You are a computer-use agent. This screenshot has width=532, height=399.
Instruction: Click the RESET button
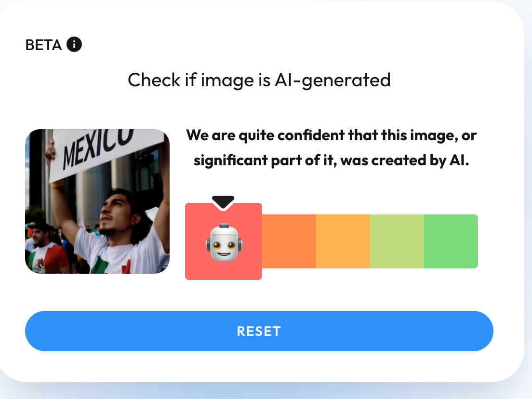(259, 331)
